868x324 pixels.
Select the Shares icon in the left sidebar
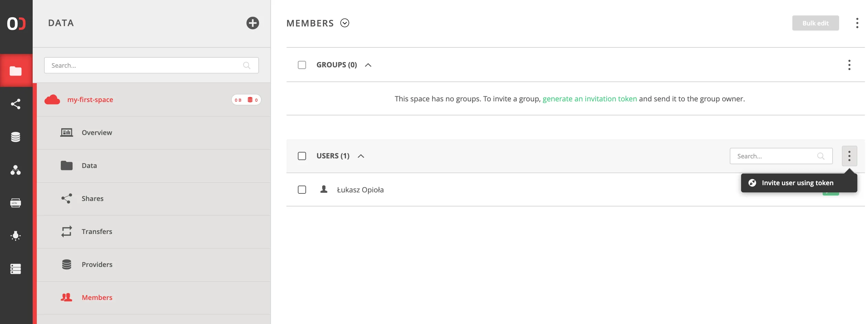tap(16, 104)
